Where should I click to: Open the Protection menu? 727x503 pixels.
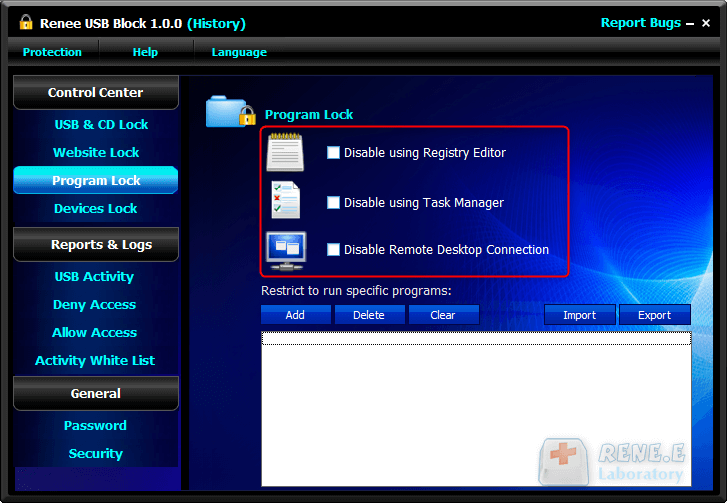coord(52,52)
